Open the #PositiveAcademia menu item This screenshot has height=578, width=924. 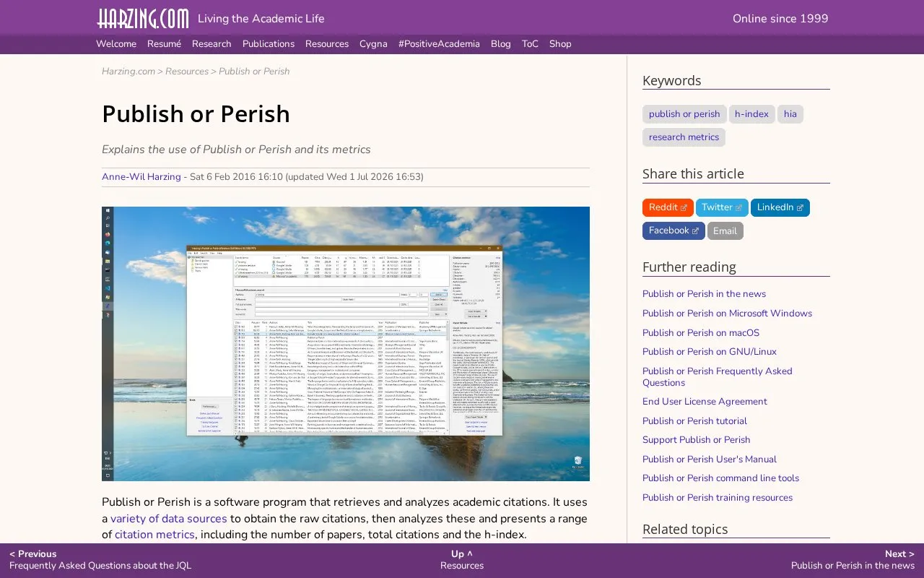click(439, 44)
